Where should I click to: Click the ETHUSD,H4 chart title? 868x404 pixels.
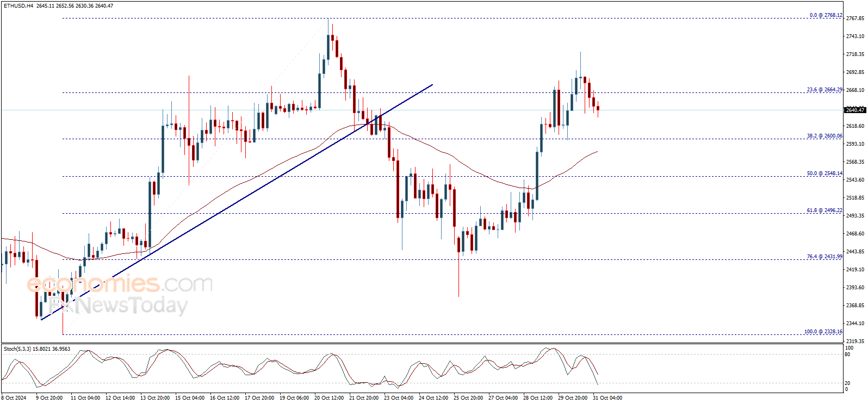pyautogui.click(x=18, y=5)
